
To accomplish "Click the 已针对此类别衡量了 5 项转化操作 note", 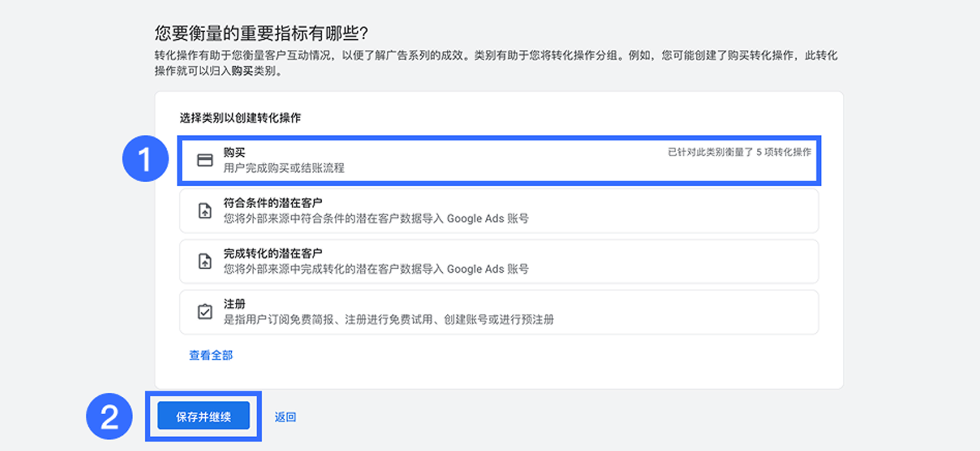I will (x=739, y=152).
